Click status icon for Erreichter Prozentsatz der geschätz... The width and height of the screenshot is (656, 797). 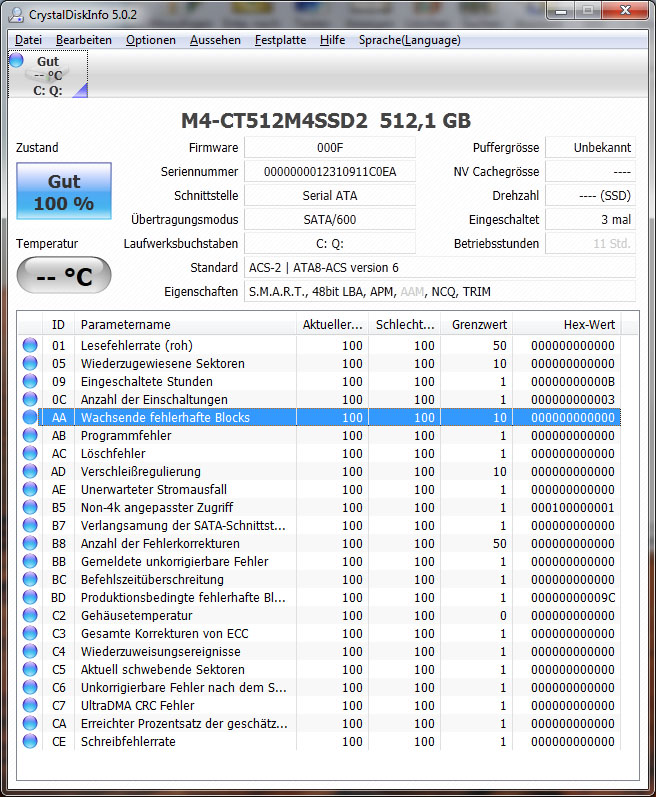click(30, 723)
